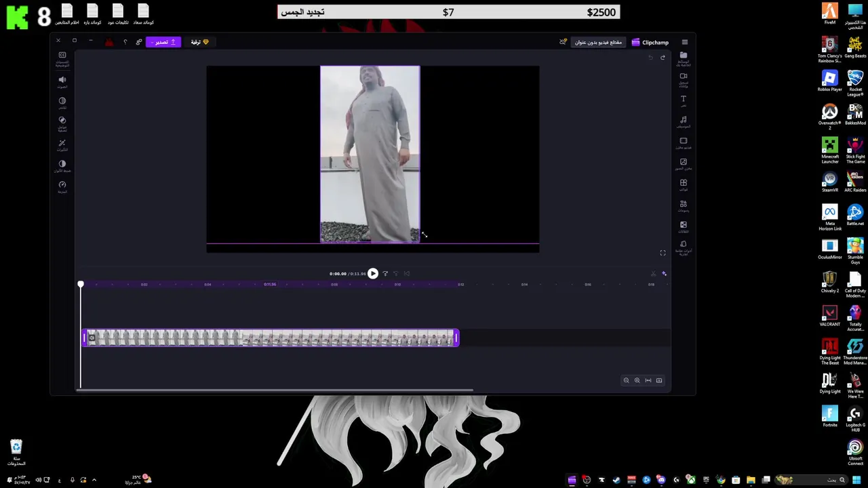Open the Effects magic-wand panel
868x488 pixels.
62,145
